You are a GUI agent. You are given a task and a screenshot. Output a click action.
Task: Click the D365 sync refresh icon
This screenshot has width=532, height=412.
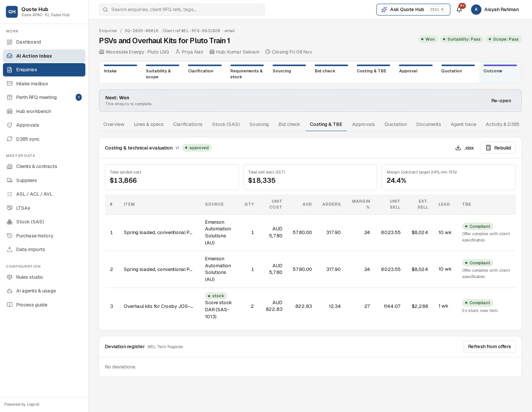click(x=10, y=139)
